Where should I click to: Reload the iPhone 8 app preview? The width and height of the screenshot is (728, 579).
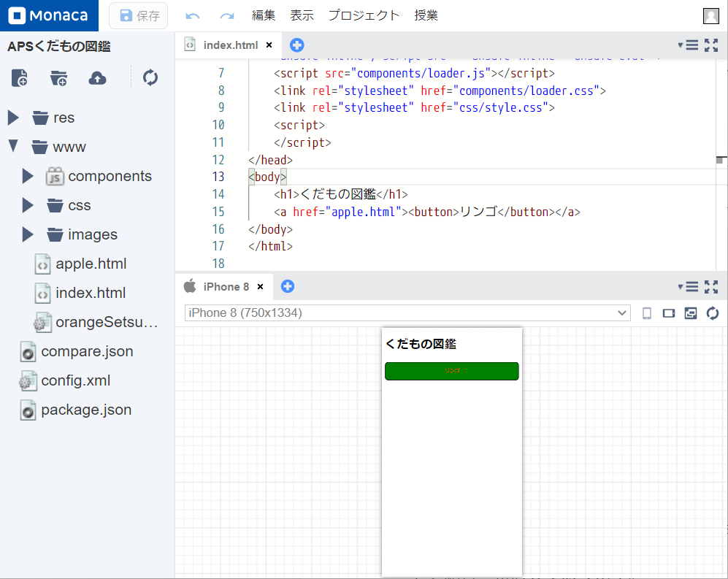coord(712,312)
